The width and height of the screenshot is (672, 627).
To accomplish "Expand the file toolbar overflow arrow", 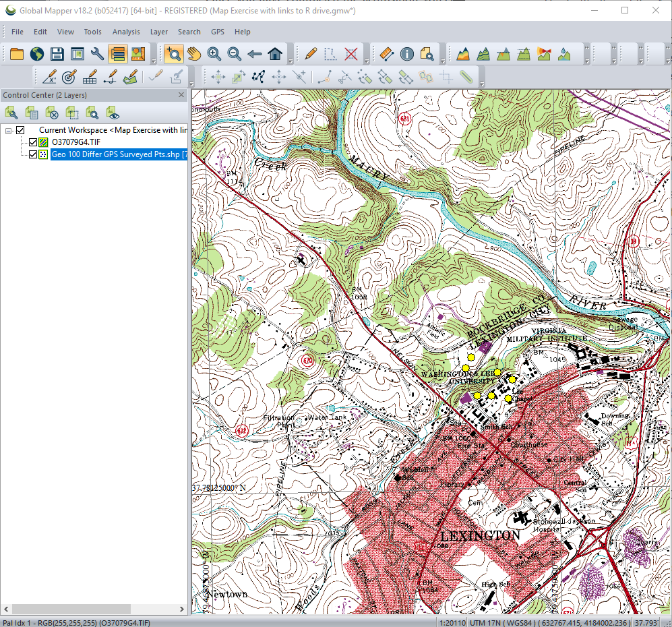I will tap(154, 62).
